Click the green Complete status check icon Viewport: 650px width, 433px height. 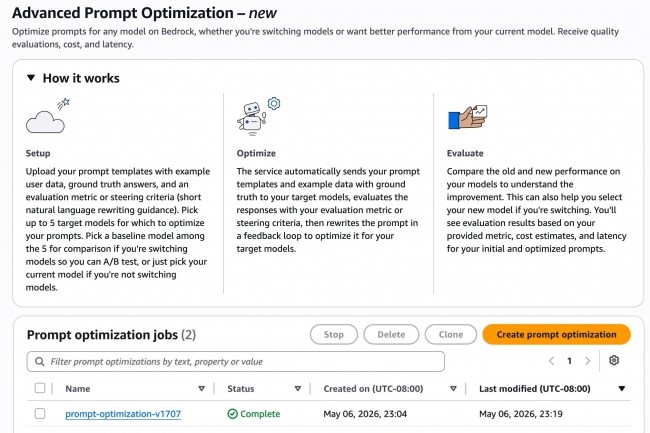click(233, 414)
